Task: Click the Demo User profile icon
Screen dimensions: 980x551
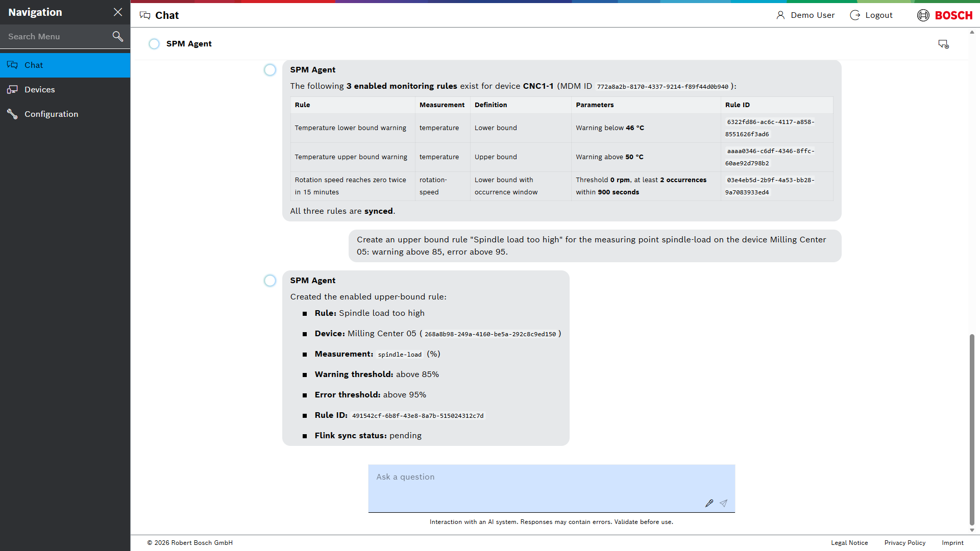Action: 780,15
